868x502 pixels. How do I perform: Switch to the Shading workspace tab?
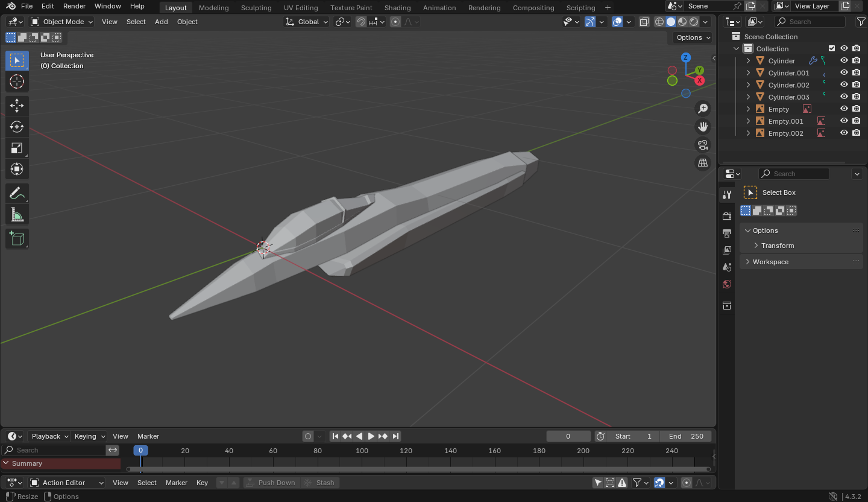click(x=398, y=8)
